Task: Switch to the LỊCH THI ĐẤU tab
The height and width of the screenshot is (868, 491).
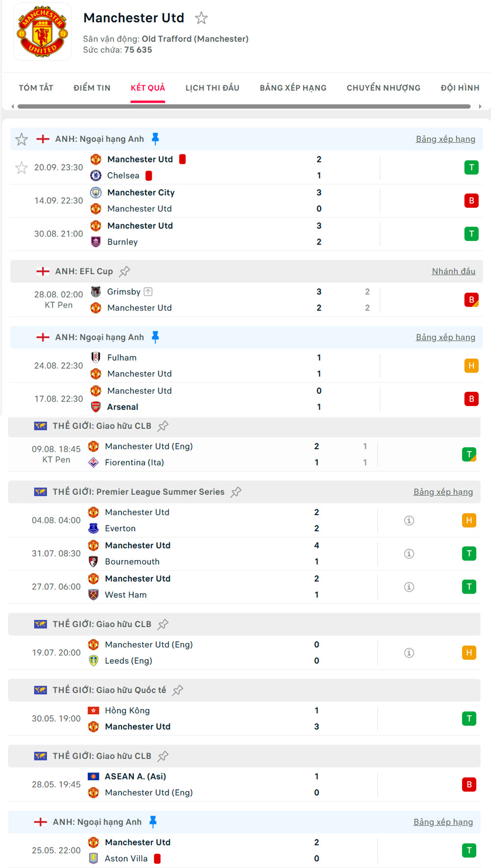Action: pos(212,87)
